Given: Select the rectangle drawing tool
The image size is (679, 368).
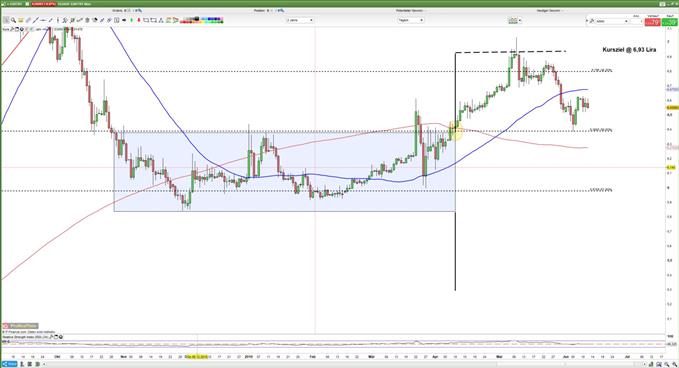Looking at the screenshot, I should [x=146, y=20].
